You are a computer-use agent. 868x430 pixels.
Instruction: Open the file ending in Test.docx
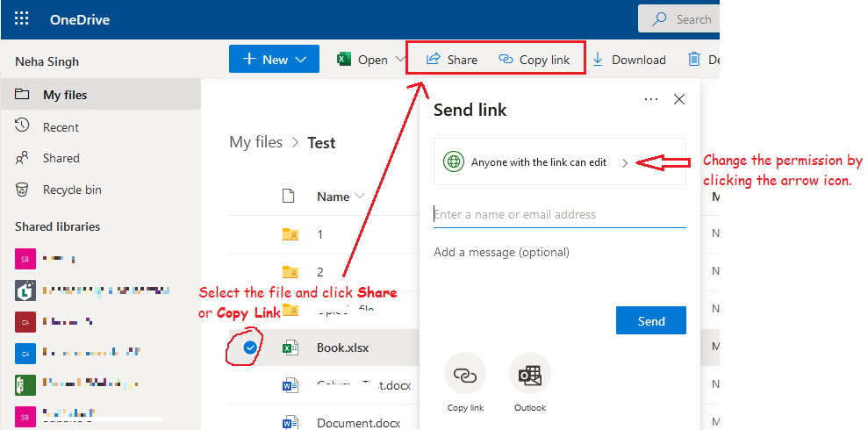pos(363,385)
